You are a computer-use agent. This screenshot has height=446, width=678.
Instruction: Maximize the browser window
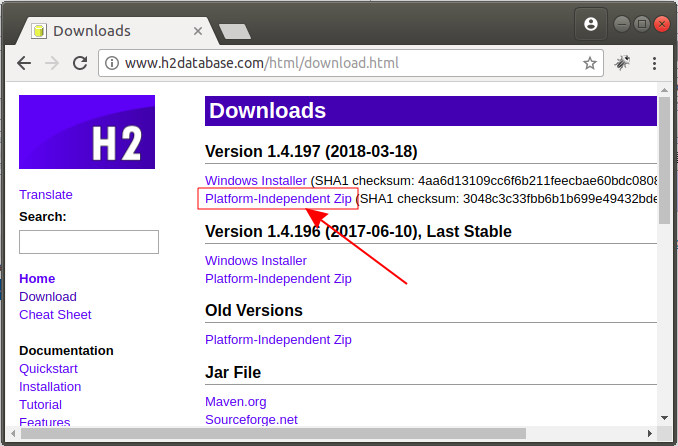click(642, 24)
